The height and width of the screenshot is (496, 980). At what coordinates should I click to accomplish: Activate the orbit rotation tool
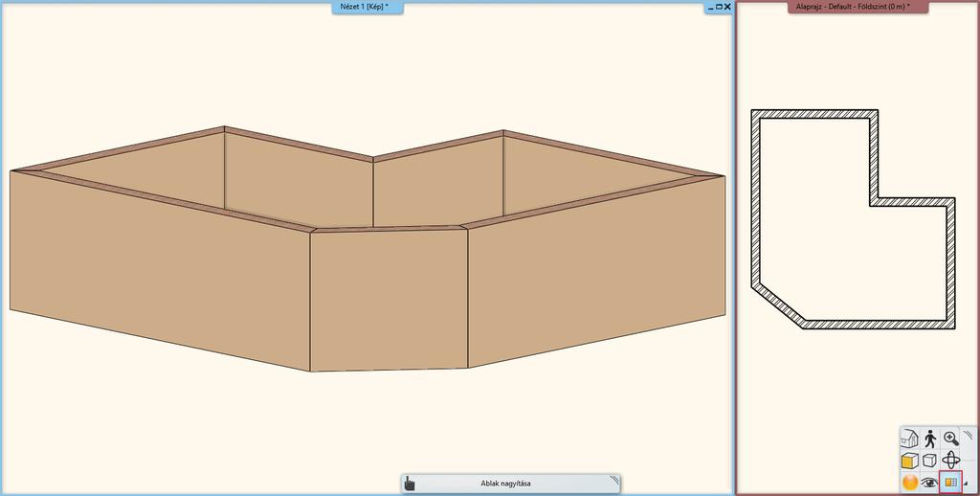pyautogui.click(x=951, y=461)
